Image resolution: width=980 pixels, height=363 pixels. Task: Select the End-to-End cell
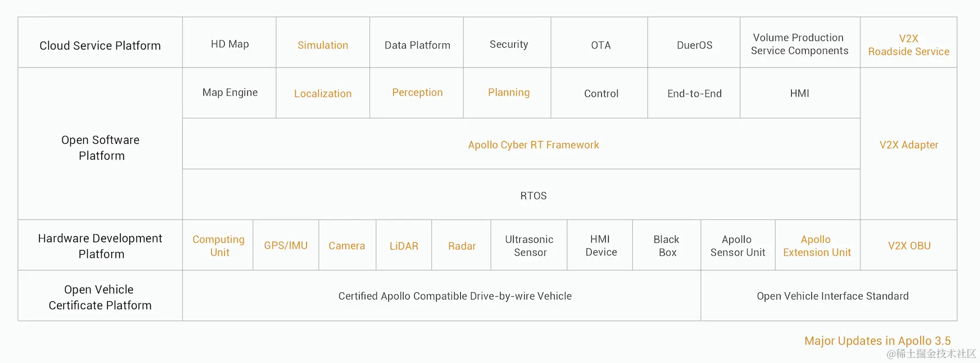(694, 93)
